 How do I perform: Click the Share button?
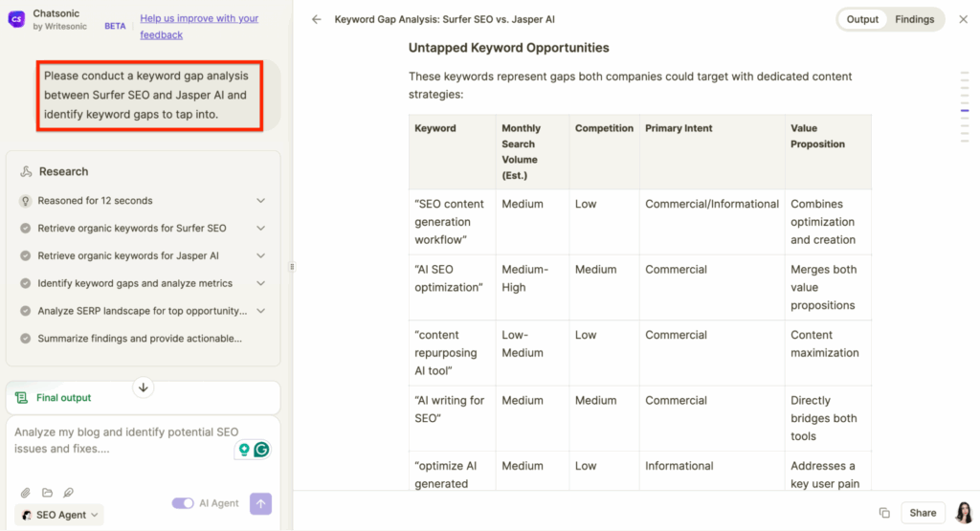point(923,513)
